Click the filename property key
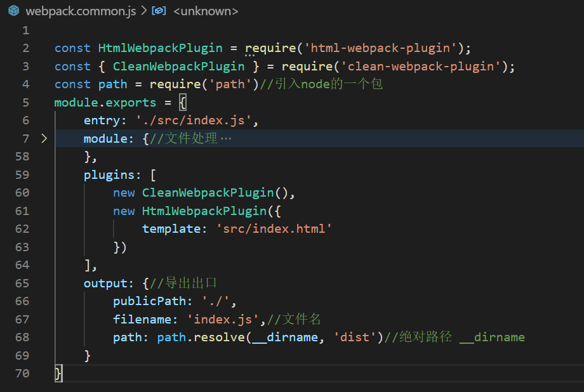 point(142,320)
